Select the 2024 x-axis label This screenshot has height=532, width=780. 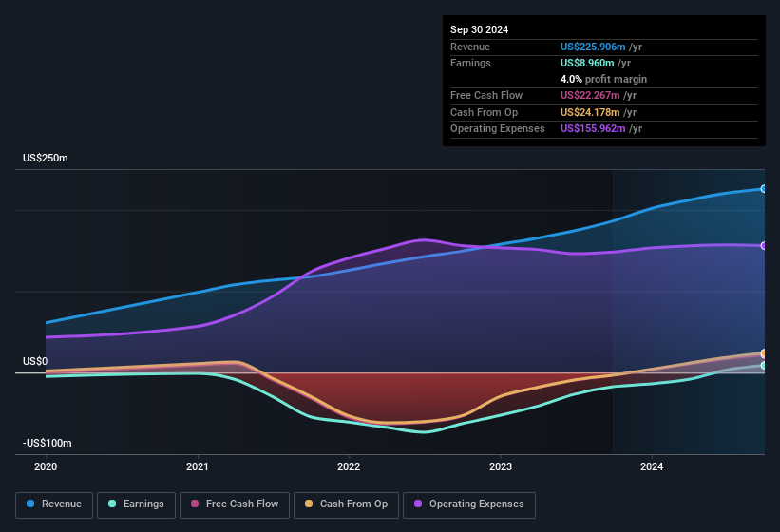click(652, 466)
